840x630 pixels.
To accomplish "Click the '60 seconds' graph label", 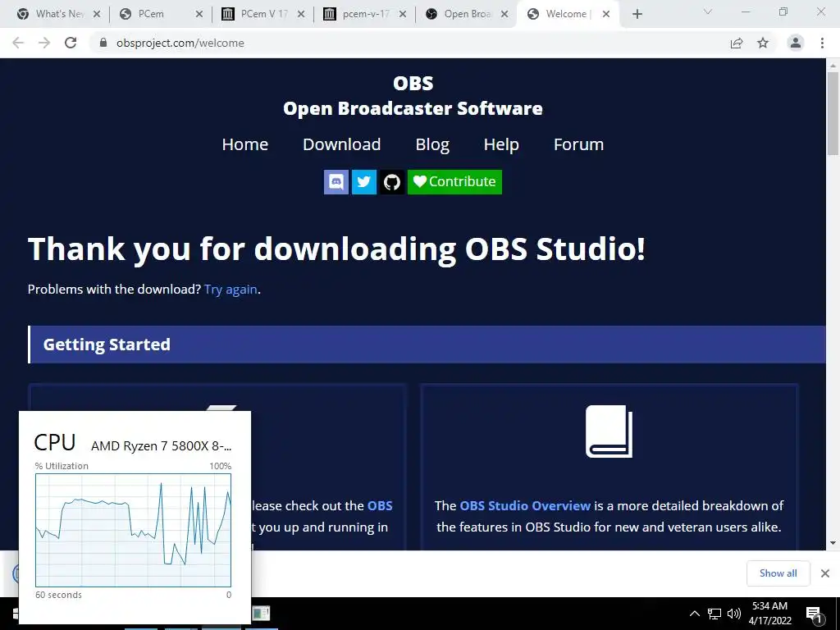I will [x=58, y=595].
